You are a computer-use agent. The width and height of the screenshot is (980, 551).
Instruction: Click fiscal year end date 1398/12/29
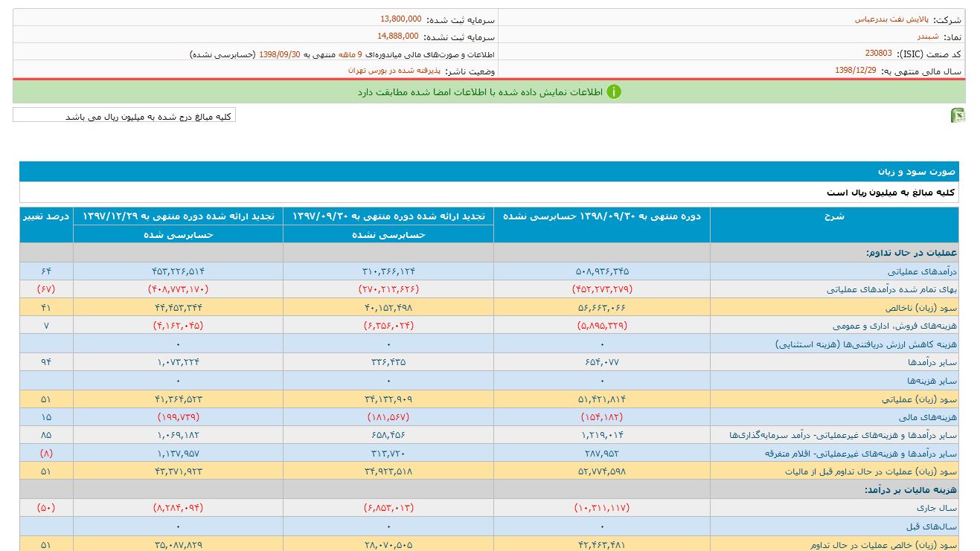coord(855,71)
